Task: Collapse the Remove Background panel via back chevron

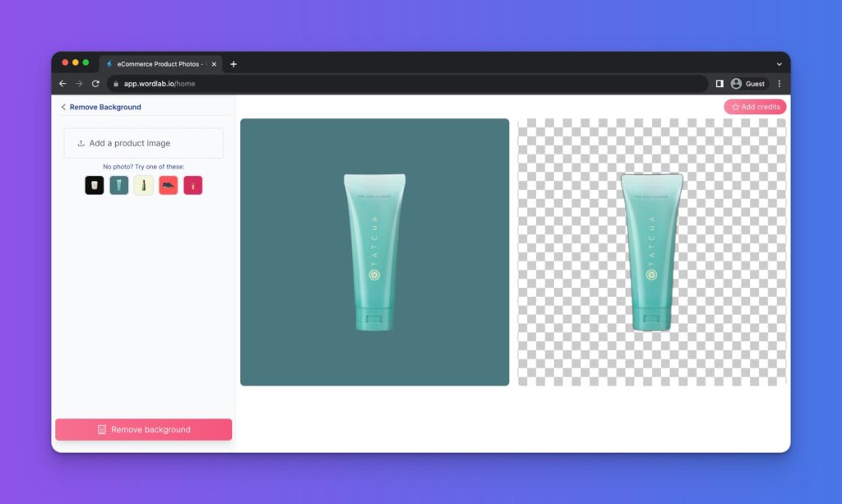Action: coord(63,107)
